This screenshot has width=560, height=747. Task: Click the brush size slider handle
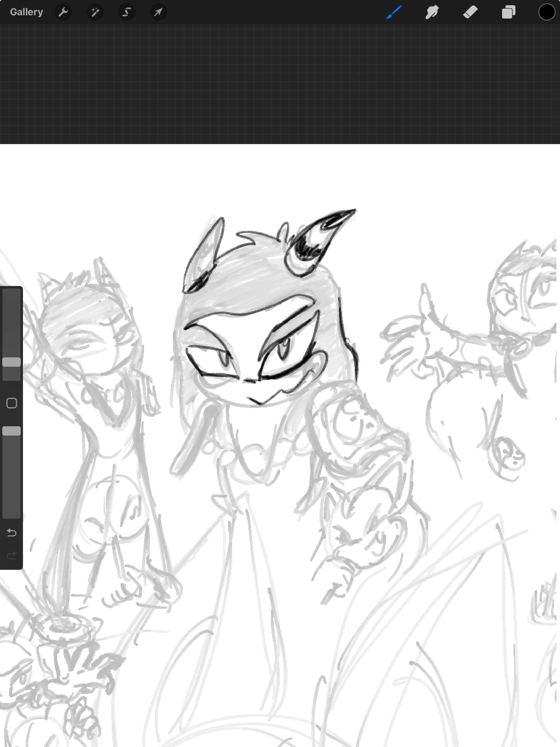11,362
